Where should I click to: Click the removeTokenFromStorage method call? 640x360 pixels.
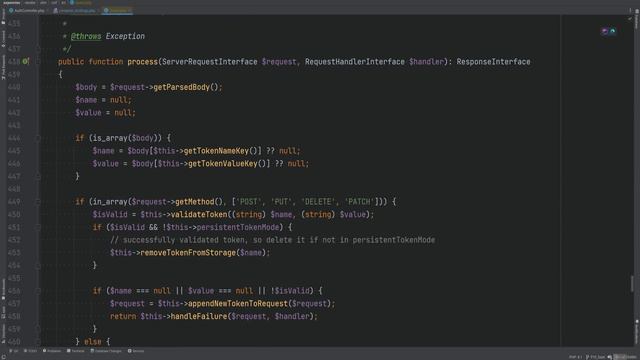188,253
